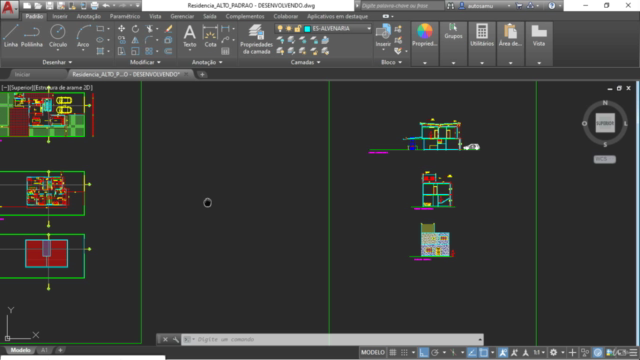This screenshot has height=360, width=640.
Task: Open the ES-ALVENARIA layer dropdown
Action: coord(369,29)
